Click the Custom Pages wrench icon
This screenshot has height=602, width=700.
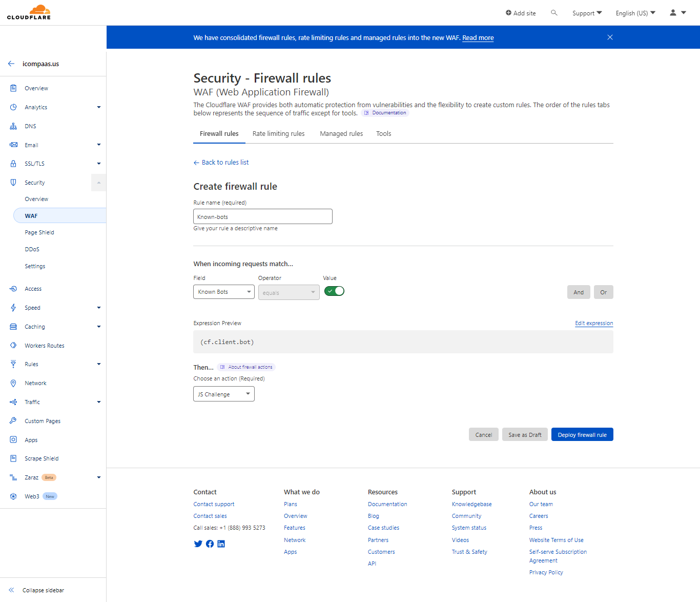pyautogui.click(x=13, y=421)
